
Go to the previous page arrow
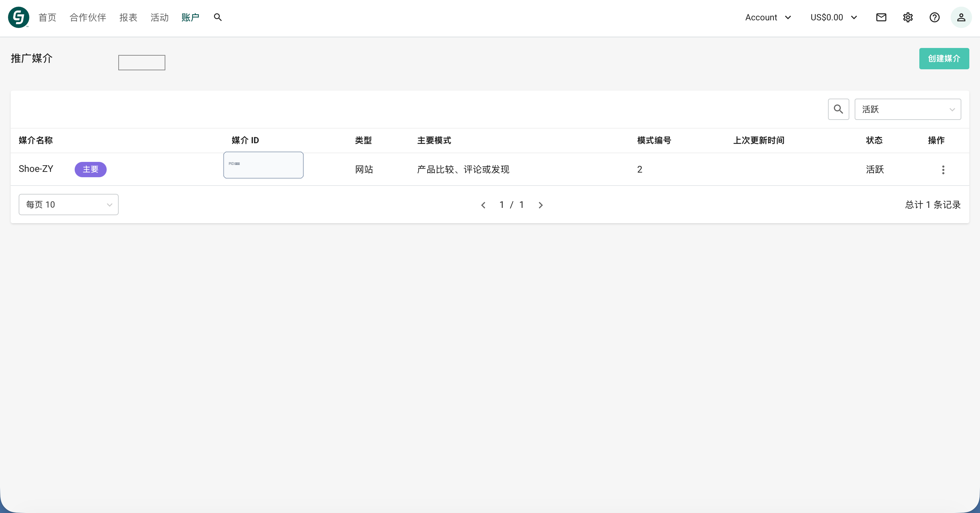point(483,205)
